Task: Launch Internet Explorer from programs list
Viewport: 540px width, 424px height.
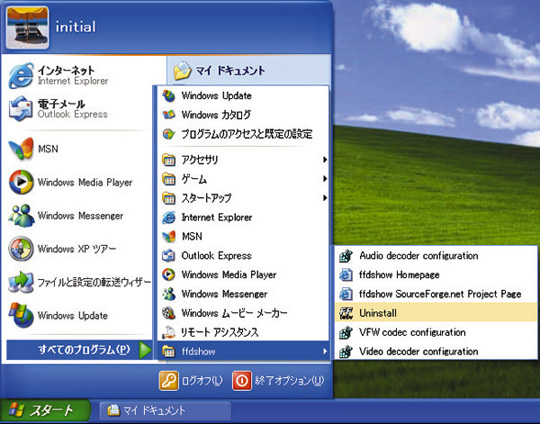Action: (x=243, y=217)
